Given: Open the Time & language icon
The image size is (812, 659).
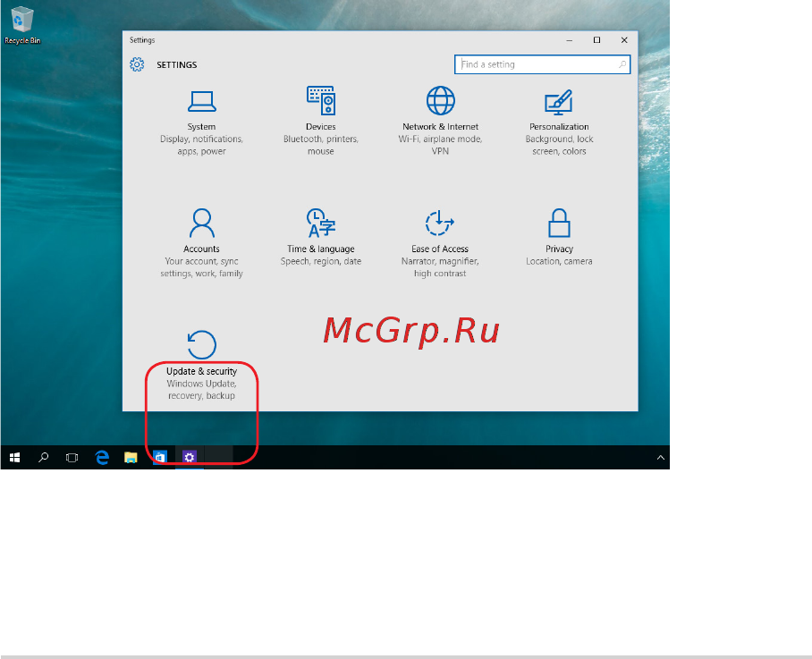Looking at the screenshot, I should [320, 224].
